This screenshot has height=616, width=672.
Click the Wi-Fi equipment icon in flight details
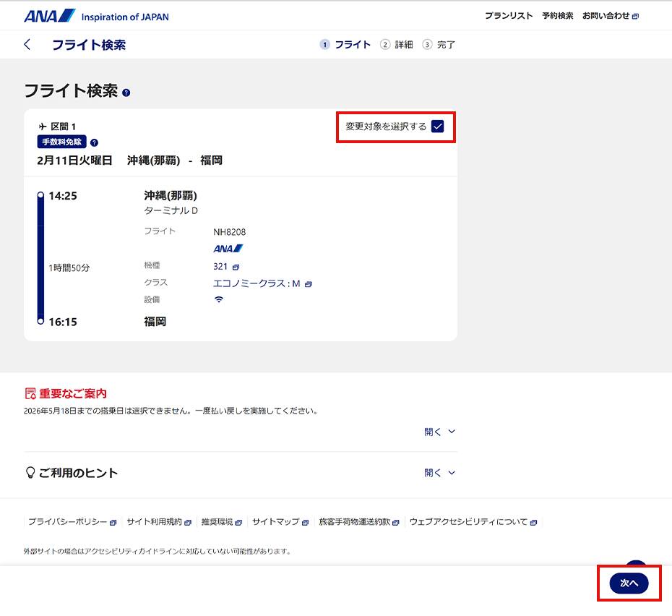click(218, 299)
